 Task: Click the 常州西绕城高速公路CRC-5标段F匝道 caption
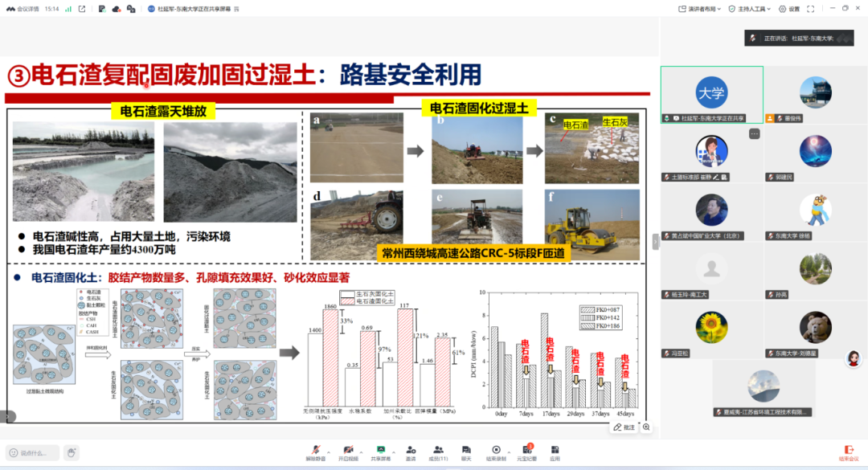[473, 254]
